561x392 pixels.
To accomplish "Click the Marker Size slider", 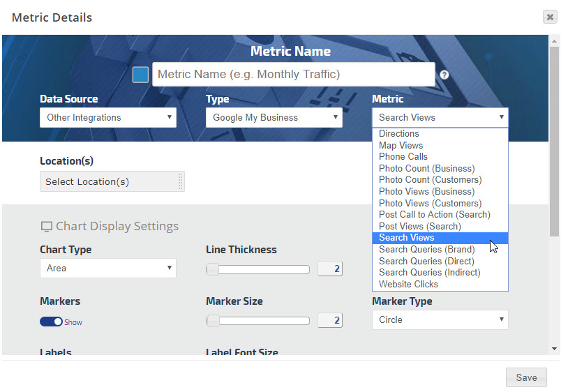I will tap(258, 321).
